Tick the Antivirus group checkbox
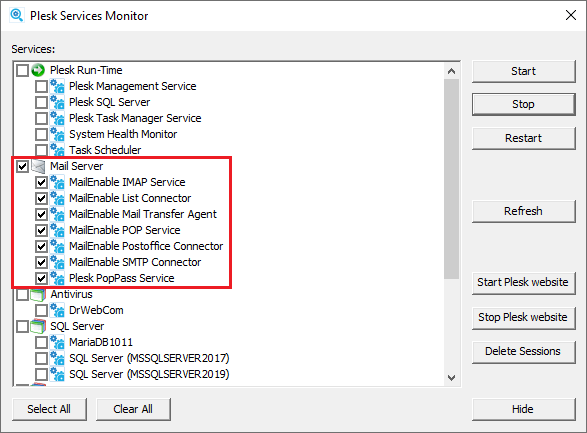This screenshot has height=433, width=587. 22,295
